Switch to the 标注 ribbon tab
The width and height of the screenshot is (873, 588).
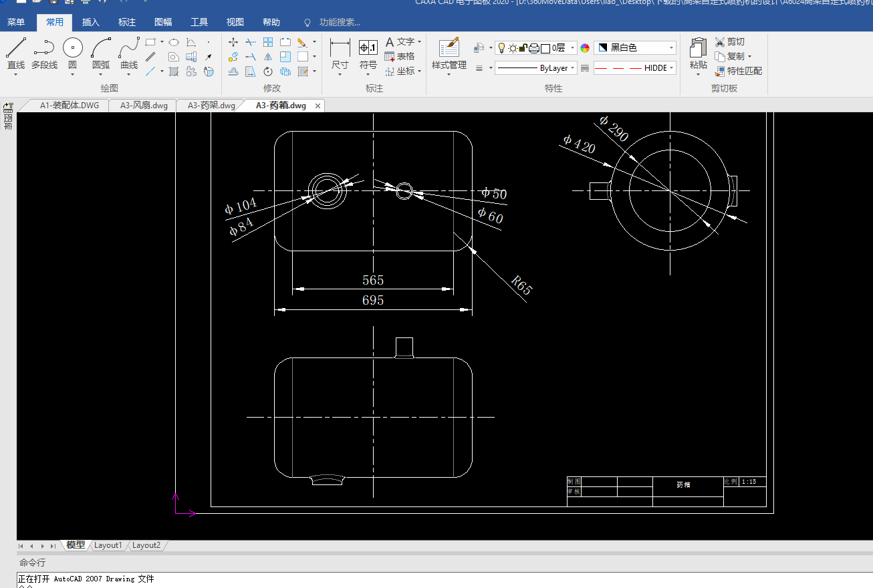tap(127, 23)
